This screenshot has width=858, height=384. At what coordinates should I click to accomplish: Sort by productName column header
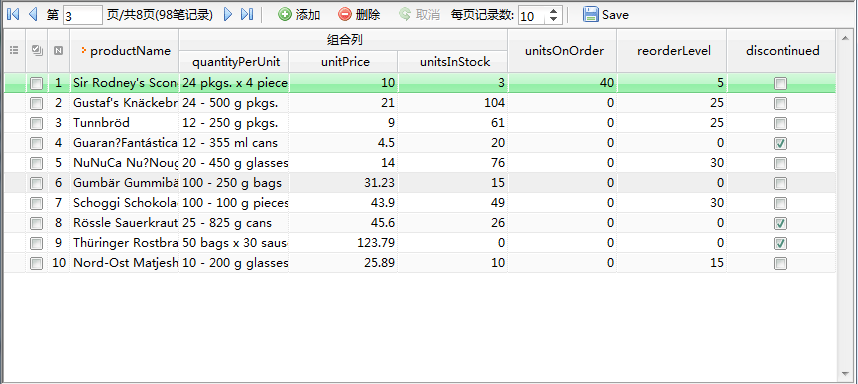pos(124,51)
